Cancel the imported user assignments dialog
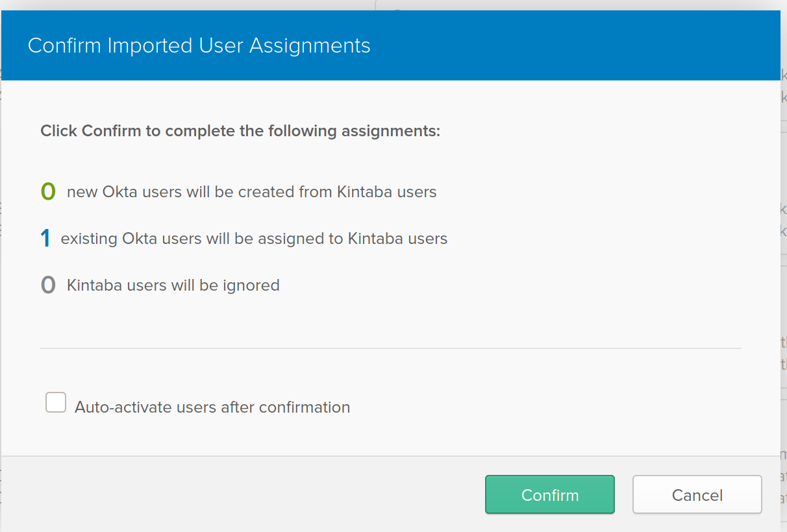The width and height of the screenshot is (787, 532). click(697, 495)
